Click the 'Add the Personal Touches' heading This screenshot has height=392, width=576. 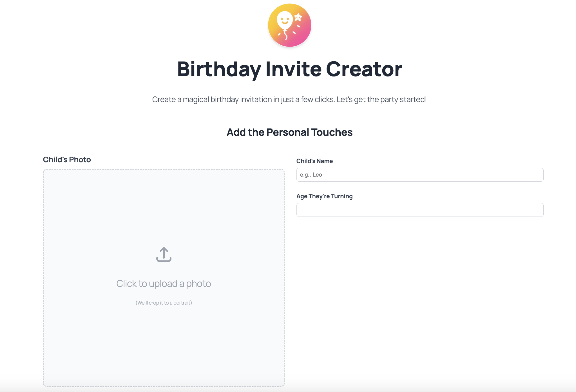pos(289,132)
